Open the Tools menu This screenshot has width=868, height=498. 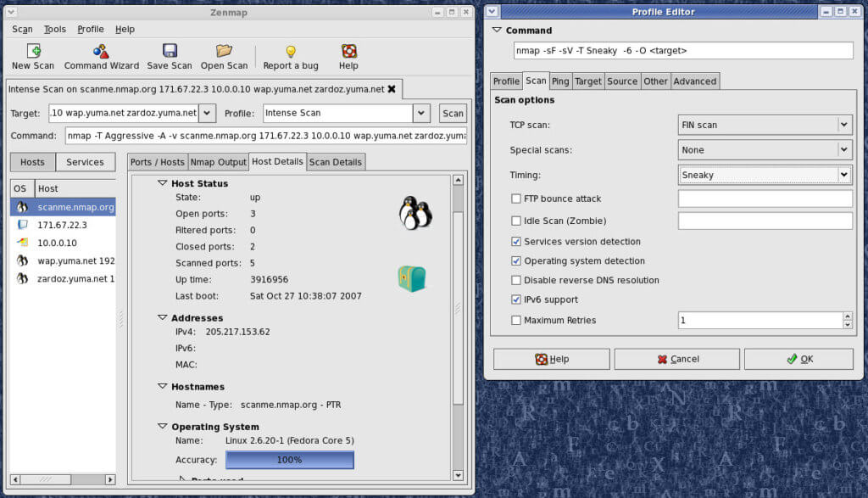pos(55,30)
